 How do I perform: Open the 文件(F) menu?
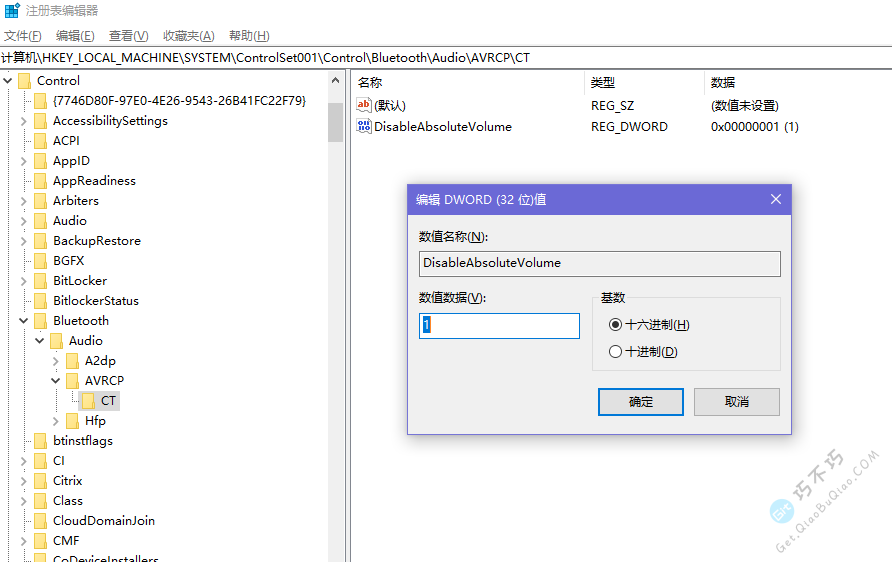tap(22, 36)
